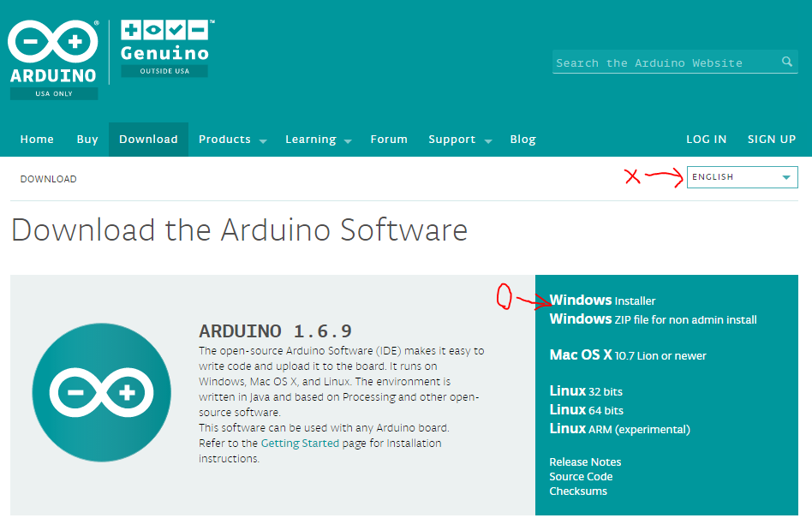Image resolution: width=812 pixels, height=524 pixels.
Task: Select the Download tab in navigation
Action: pyautogui.click(x=149, y=140)
